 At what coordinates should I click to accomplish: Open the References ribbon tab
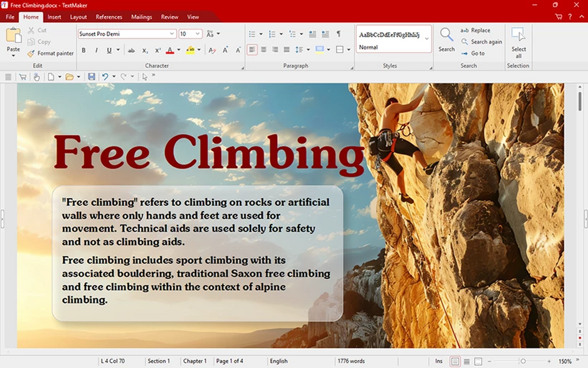tap(108, 17)
